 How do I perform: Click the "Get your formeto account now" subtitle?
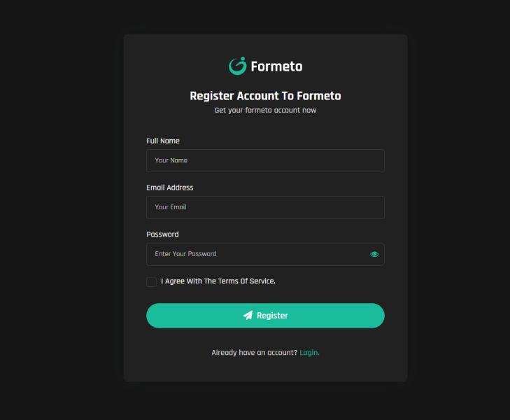(265, 111)
